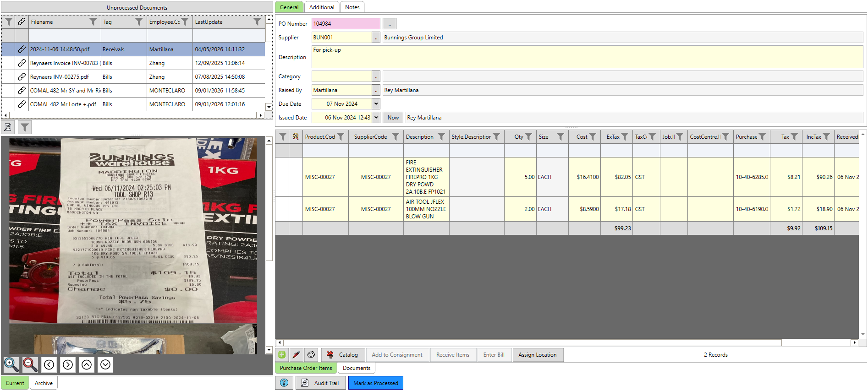Viewport: 868px width, 391px height.
Task: Open the Raised By lookup button
Action: point(376,90)
